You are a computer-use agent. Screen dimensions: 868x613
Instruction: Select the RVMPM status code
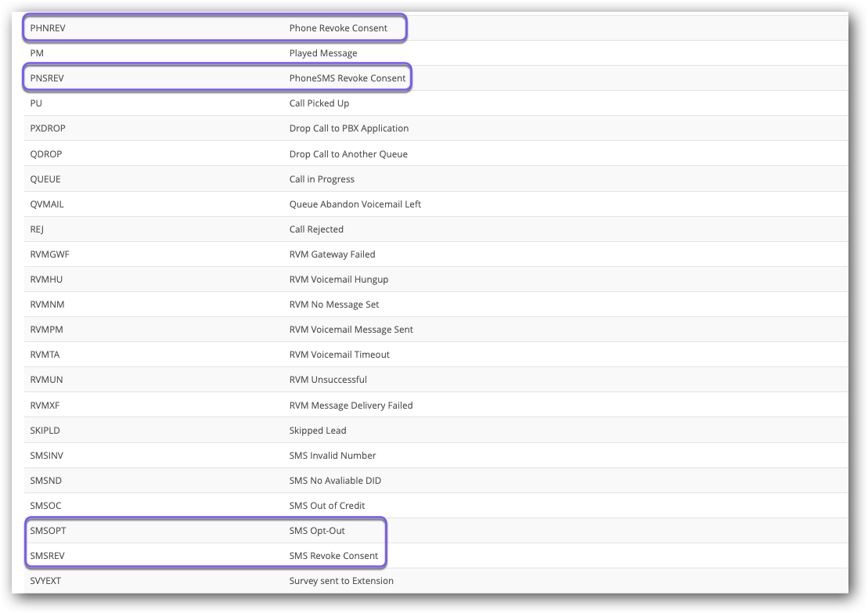coord(46,329)
